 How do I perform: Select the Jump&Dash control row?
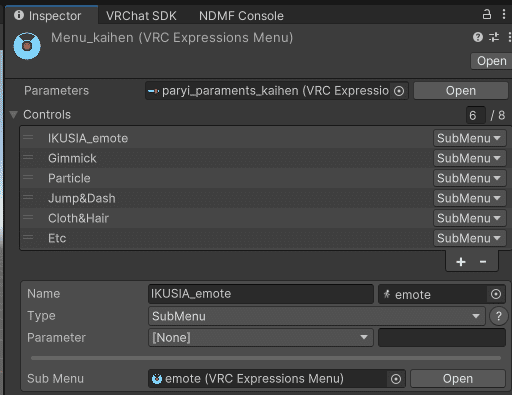point(227,198)
